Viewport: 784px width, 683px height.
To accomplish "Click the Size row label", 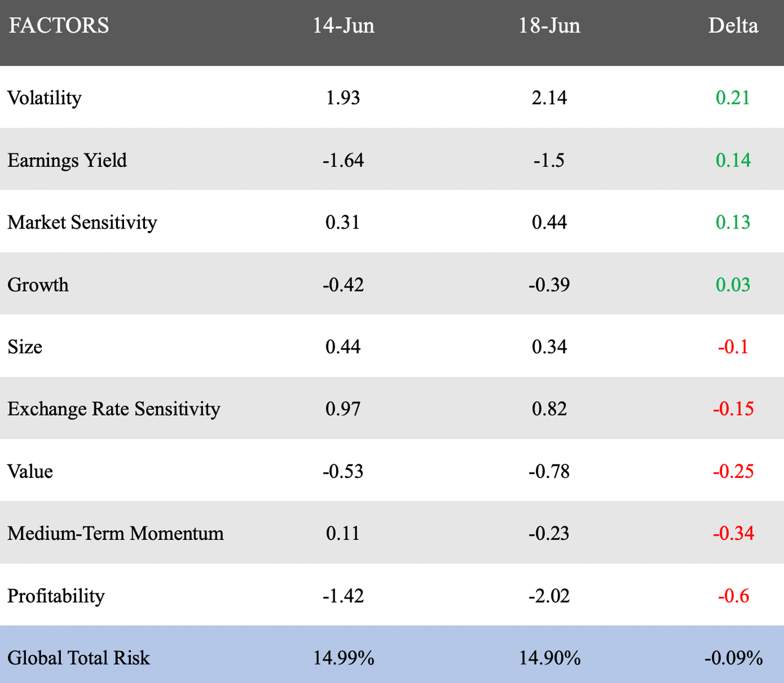I will [25, 347].
